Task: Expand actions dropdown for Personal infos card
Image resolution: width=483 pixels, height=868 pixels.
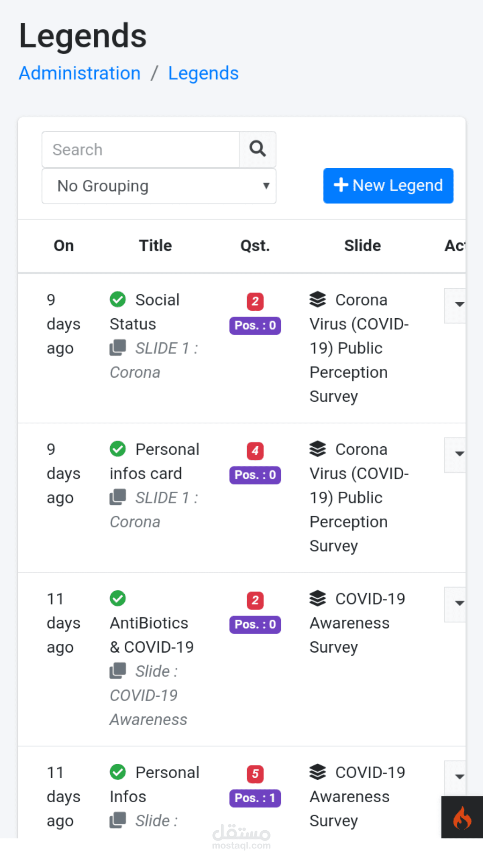Action: [x=457, y=454]
